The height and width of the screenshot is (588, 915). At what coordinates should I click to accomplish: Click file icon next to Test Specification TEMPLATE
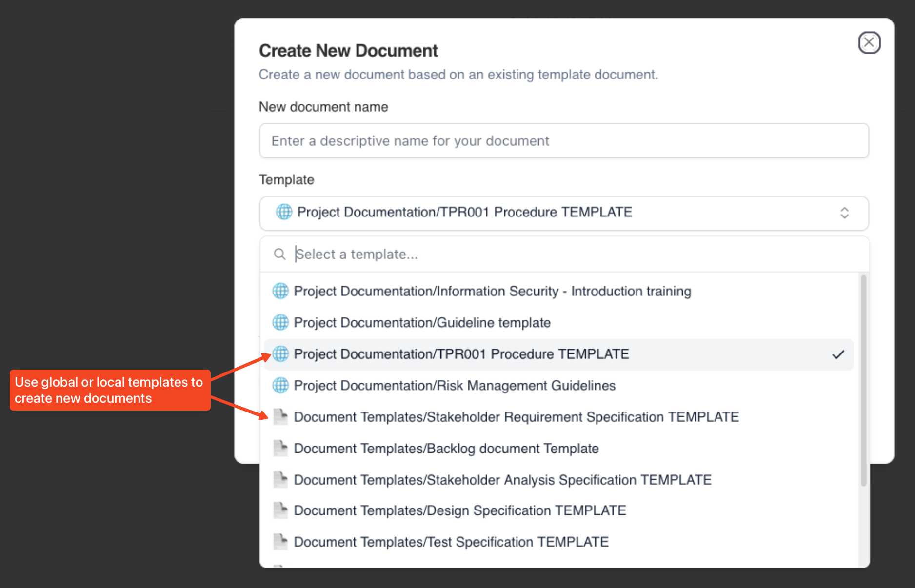tap(280, 542)
